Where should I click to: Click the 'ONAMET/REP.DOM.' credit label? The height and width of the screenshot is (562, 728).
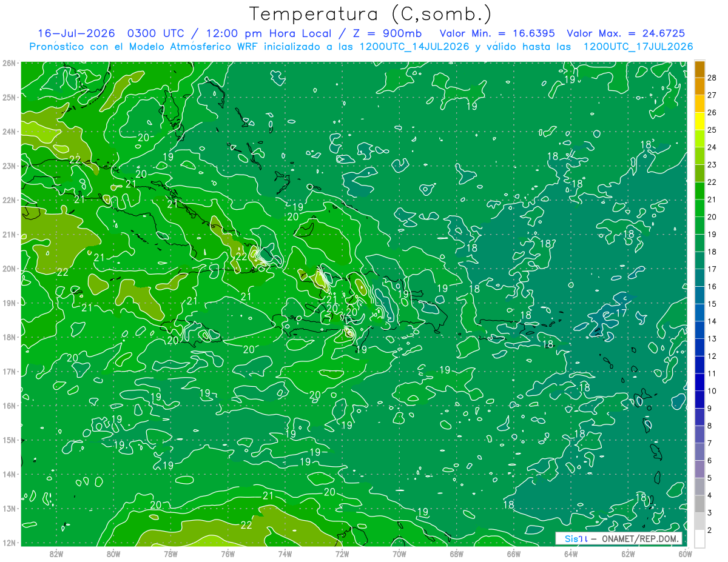pos(640,538)
